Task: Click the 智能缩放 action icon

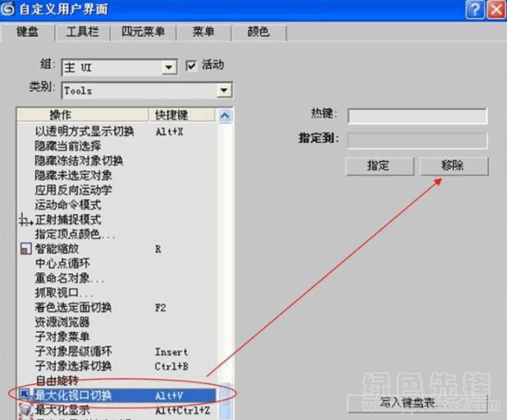Action: point(26,249)
